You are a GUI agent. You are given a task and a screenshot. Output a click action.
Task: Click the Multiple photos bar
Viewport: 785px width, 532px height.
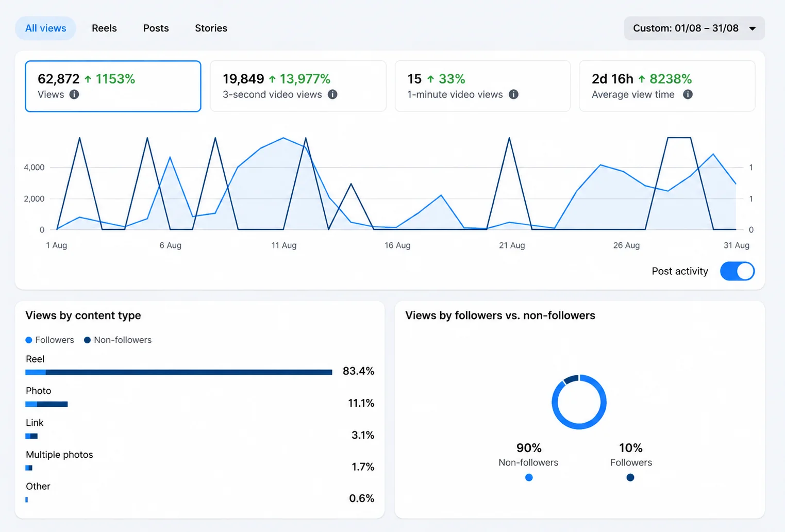pos(29,468)
